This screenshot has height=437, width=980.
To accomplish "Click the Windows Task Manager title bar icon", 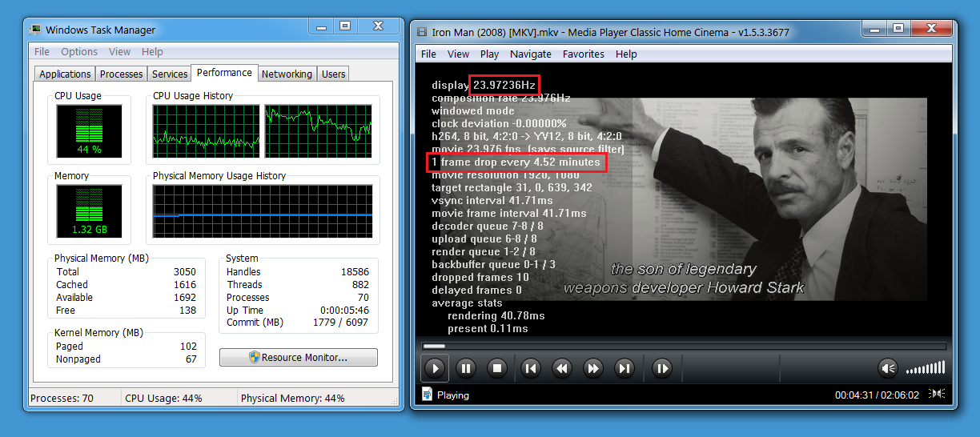I will [x=36, y=30].
